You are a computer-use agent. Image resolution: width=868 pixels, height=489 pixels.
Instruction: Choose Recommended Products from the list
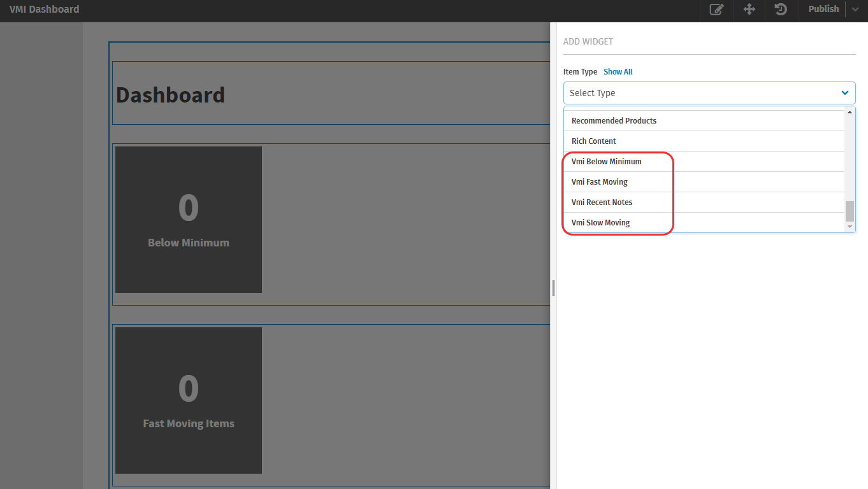704,121
